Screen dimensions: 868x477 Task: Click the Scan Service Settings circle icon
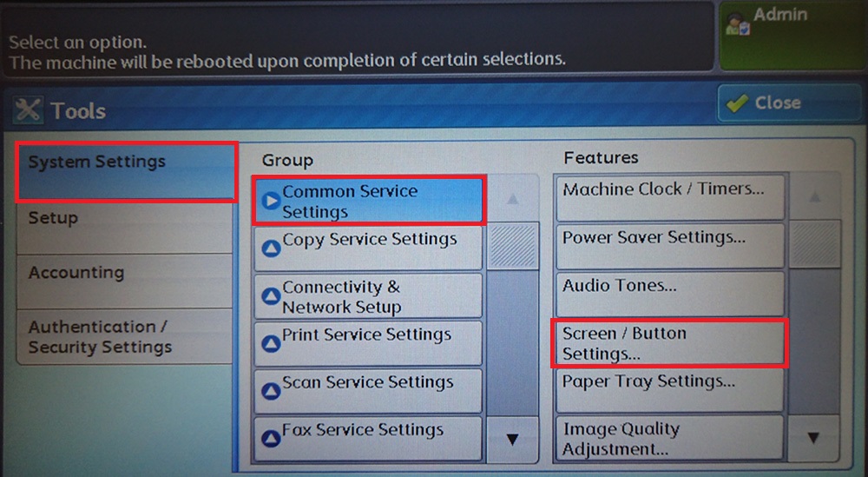coord(271,392)
